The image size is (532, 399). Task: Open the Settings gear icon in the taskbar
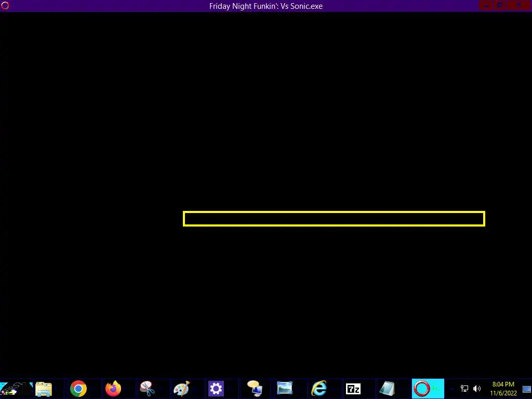(x=216, y=389)
